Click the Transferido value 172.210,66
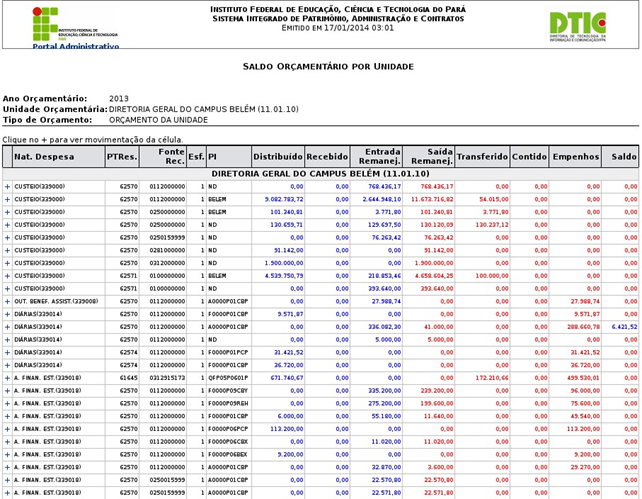The image size is (642, 499). click(492, 378)
